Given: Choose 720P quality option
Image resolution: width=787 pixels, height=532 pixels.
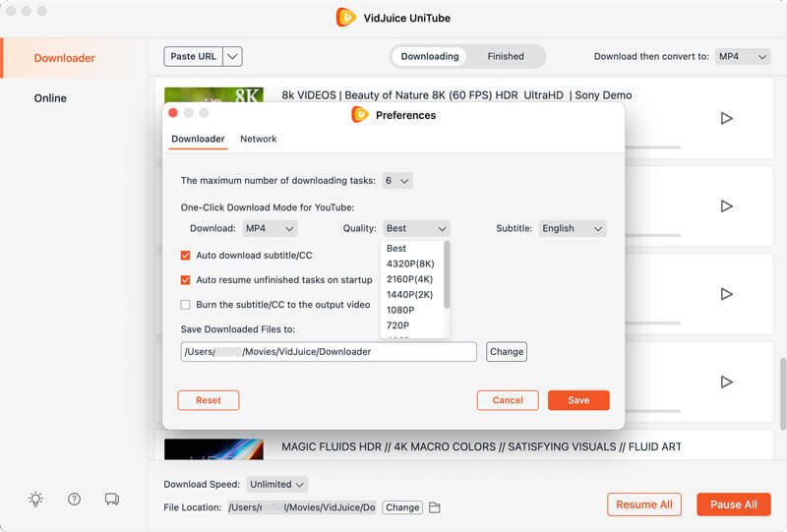Looking at the screenshot, I should 398,325.
